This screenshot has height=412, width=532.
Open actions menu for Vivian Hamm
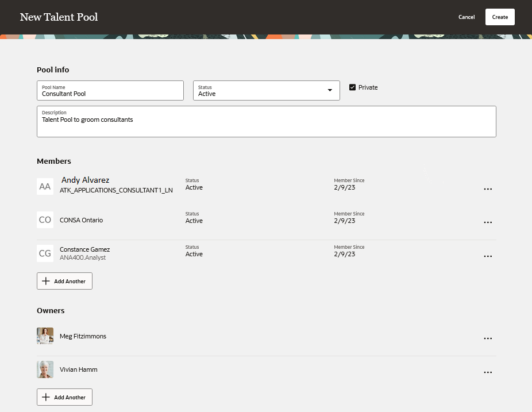(488, 372)
